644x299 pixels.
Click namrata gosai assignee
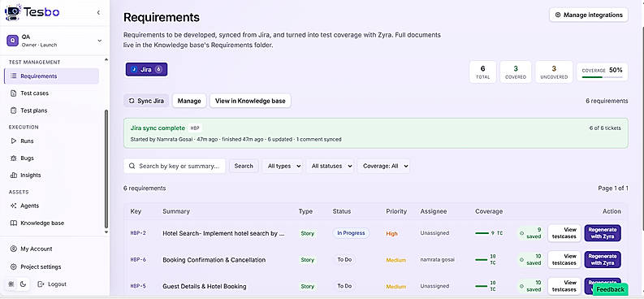[x=438, y=259]
